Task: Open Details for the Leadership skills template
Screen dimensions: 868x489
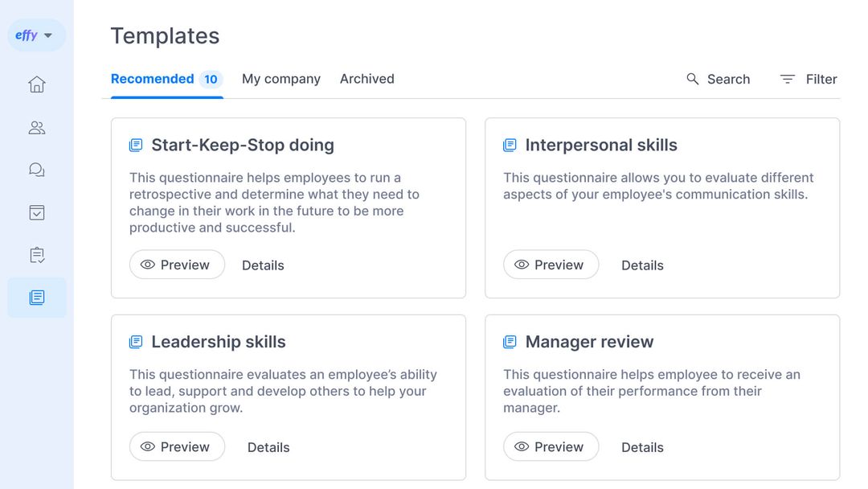Action: coord(268,446)
